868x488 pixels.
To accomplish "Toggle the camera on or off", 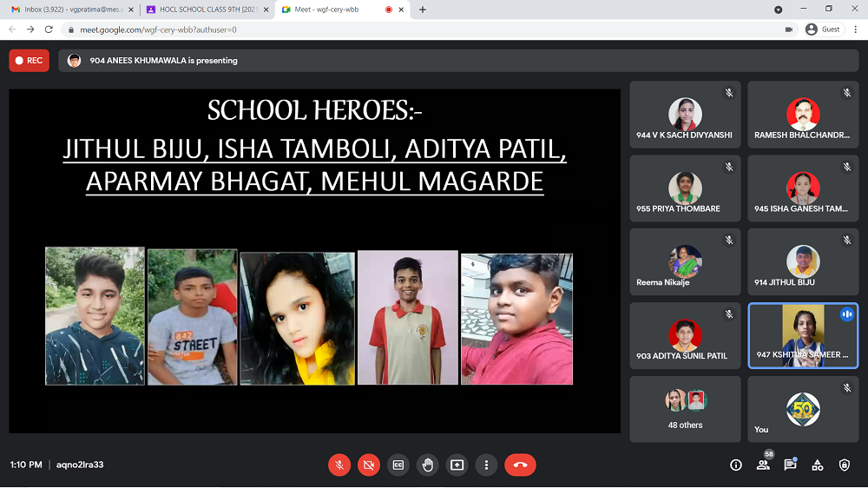I will coord(369,465).
